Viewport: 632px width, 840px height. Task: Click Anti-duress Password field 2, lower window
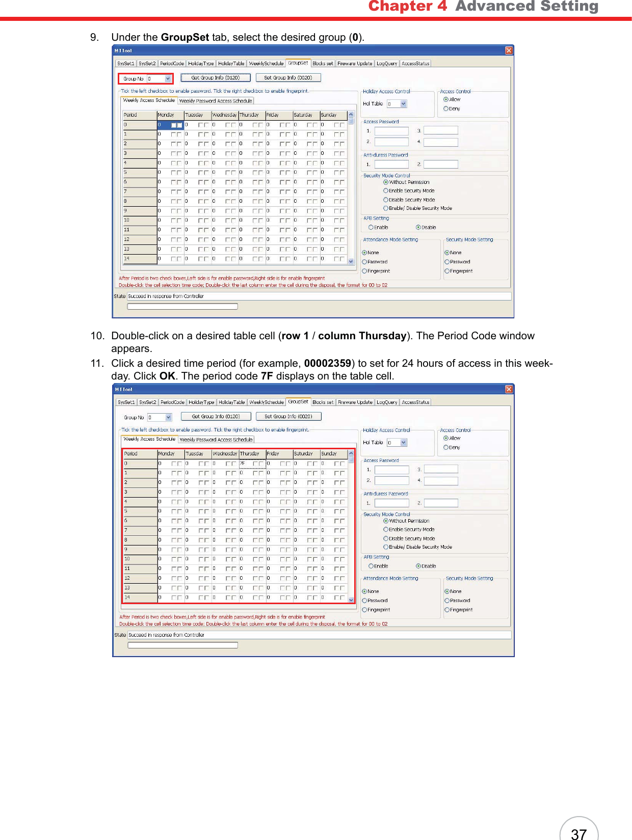441,503
